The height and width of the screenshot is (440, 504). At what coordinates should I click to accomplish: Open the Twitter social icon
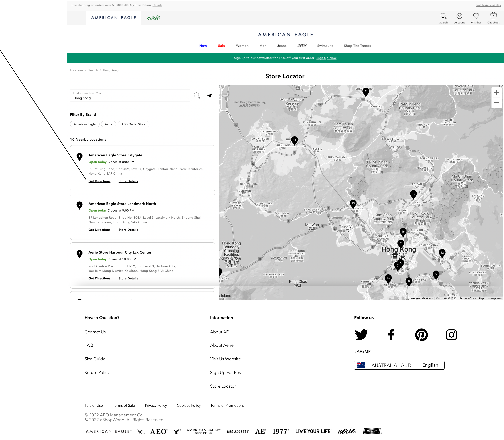click(361, 335)
